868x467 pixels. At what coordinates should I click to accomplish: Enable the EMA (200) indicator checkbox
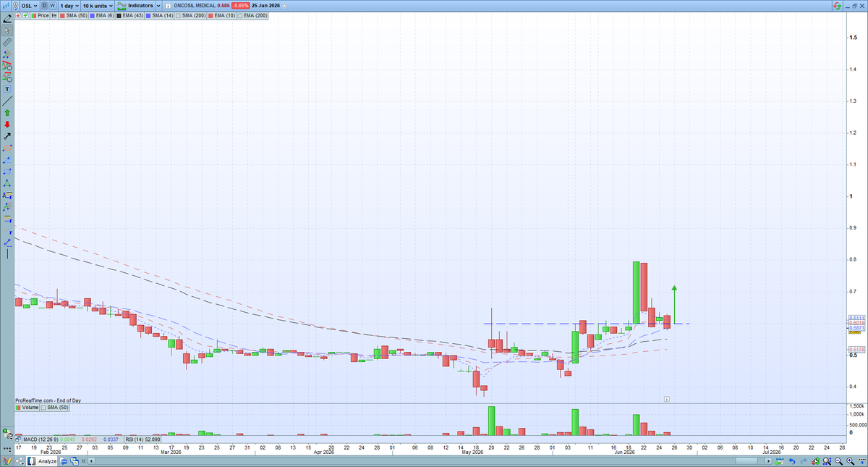click(x=239, y=15)
